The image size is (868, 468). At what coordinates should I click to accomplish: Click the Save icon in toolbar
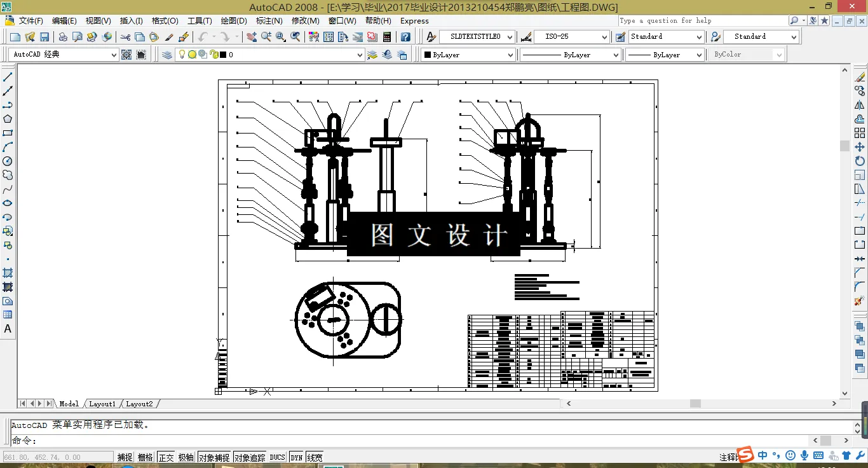[x=44, y=37]
